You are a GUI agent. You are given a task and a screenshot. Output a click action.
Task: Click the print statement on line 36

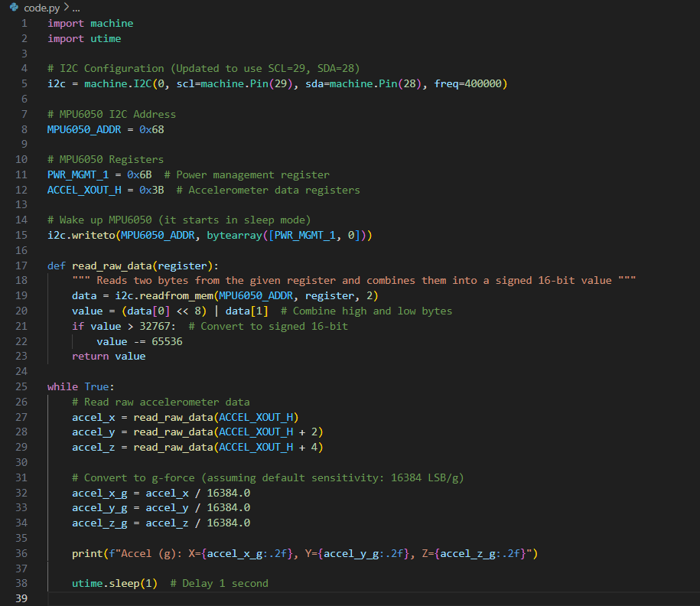click(304, 553)
